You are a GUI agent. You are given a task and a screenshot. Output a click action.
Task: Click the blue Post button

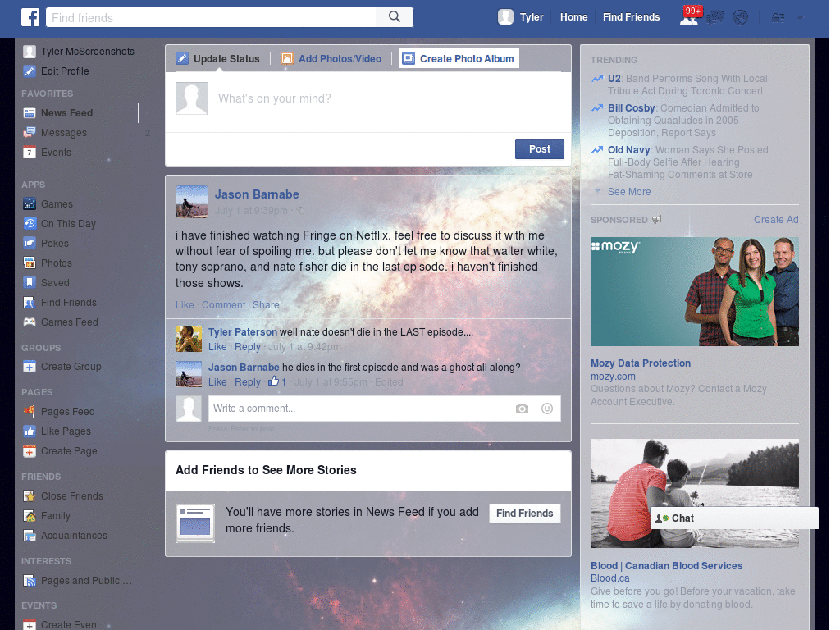point(540,149)
